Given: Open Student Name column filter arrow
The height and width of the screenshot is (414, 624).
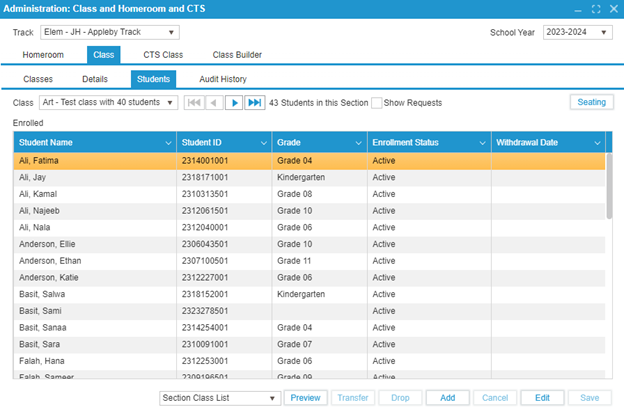Looking at the screenshot, I should 168,143.
